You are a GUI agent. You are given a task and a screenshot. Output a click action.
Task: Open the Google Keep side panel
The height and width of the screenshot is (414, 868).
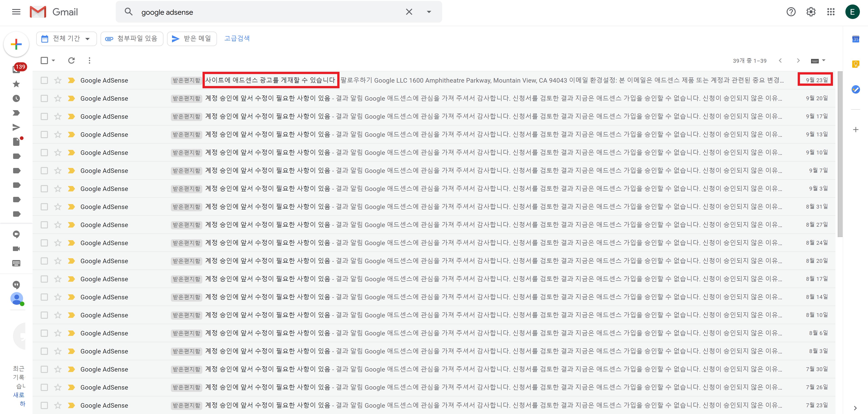(856, 64)
